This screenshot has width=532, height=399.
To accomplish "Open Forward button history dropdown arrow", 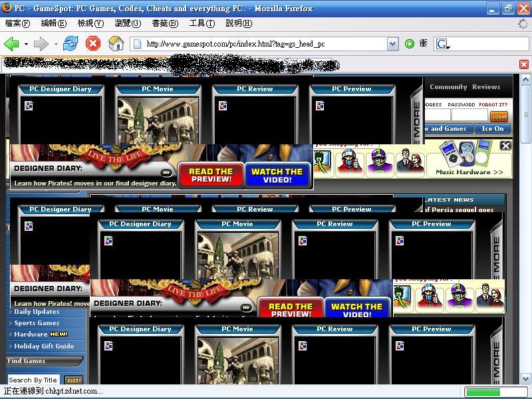I will coord(56,44).
